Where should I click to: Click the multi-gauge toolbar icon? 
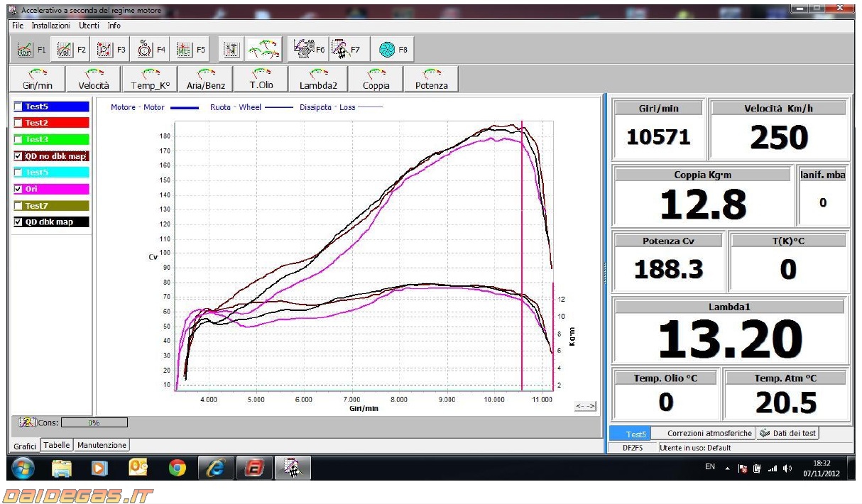point(263,50)
